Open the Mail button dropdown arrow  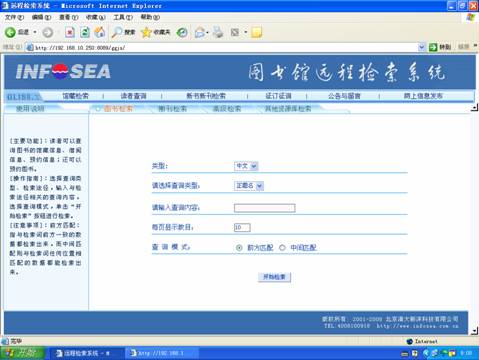pos(207,32)
